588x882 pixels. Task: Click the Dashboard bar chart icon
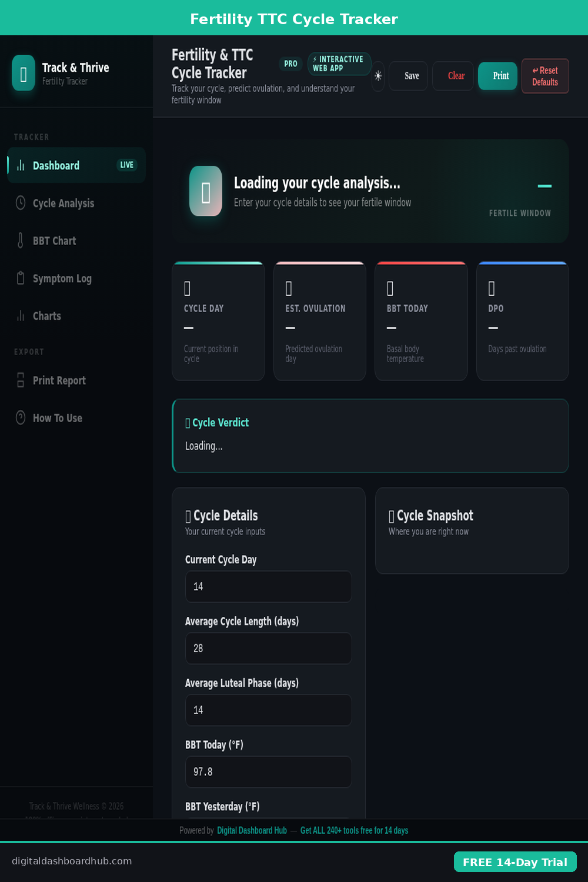pyautogui.click(x=21, y=165)
